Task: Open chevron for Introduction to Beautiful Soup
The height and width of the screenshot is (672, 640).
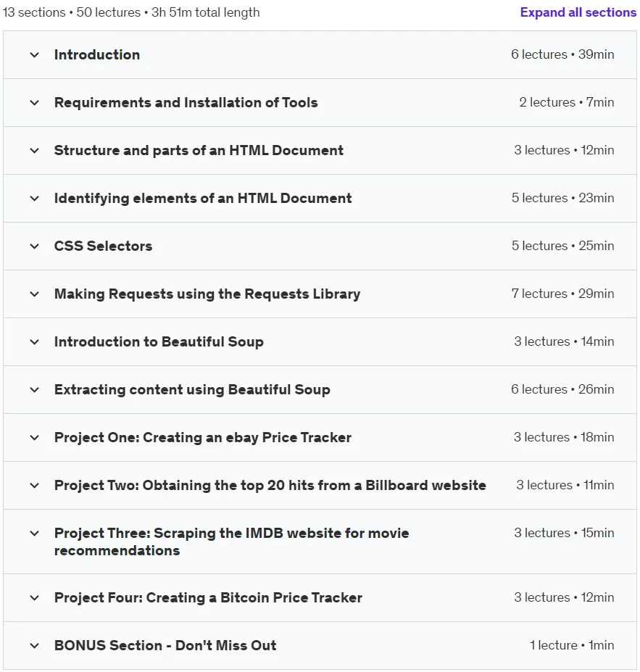Action: coord(35,342)
